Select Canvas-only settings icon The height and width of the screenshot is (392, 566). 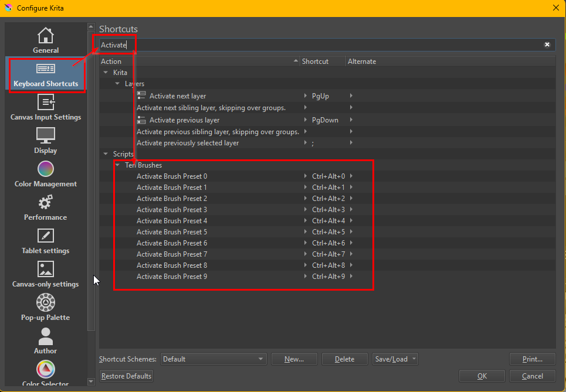(x=46, y=274)
